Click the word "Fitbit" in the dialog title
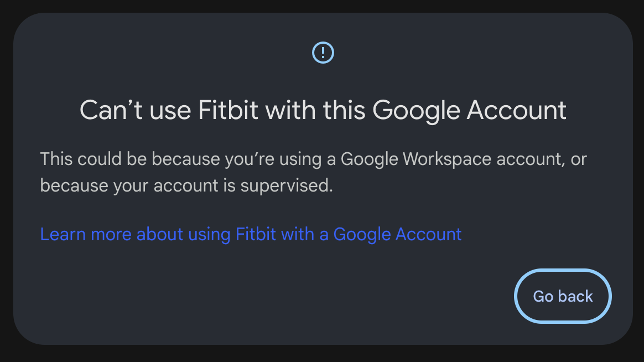The width and height of the screenshot is (644, 362). (228, 110)
